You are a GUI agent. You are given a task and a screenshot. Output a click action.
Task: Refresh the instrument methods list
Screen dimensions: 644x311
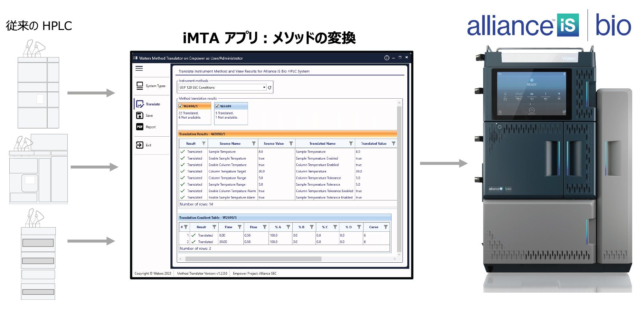tap(270, 87)
